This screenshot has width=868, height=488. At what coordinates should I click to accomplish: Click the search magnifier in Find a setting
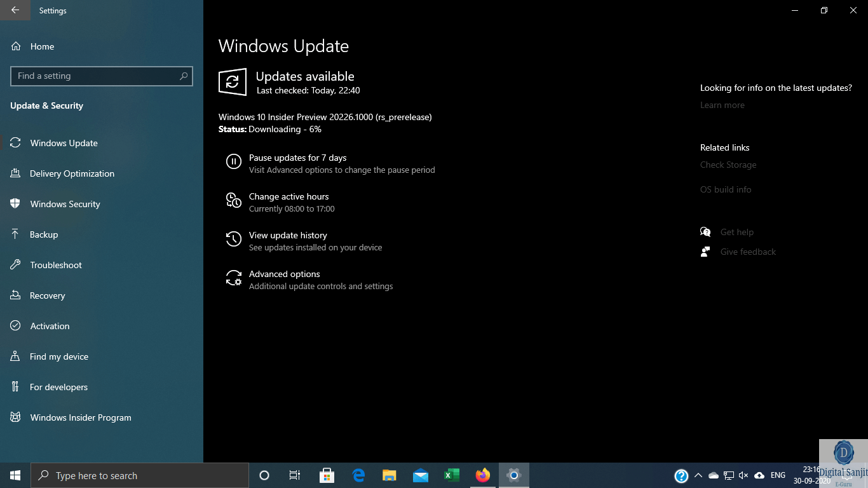[x=184, y=76]
